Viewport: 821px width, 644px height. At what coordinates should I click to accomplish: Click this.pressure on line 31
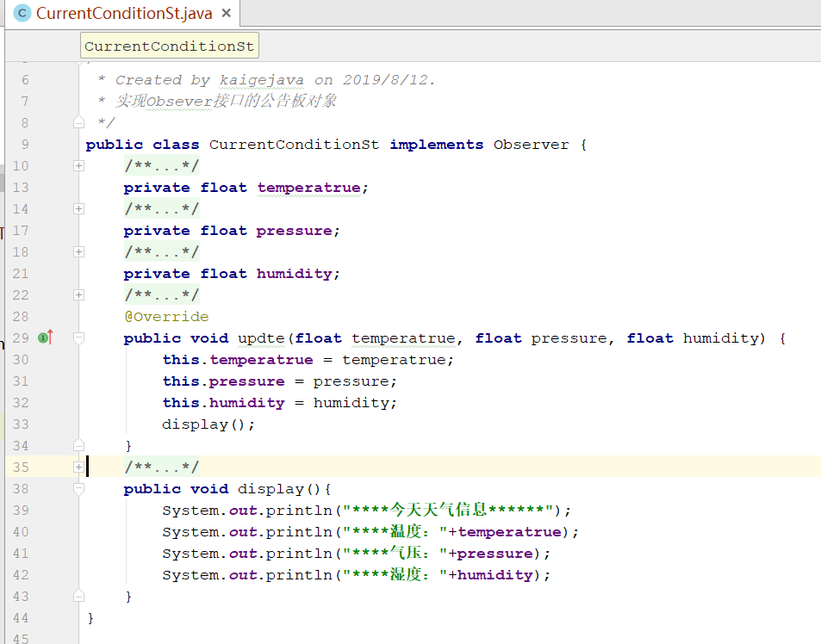pos(224,381)
